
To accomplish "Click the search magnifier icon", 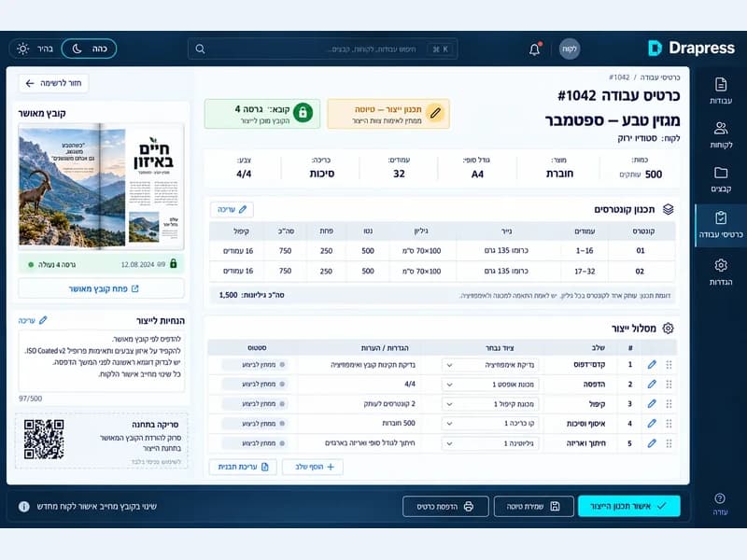I will pyautogui.click(x=200, y=49).
